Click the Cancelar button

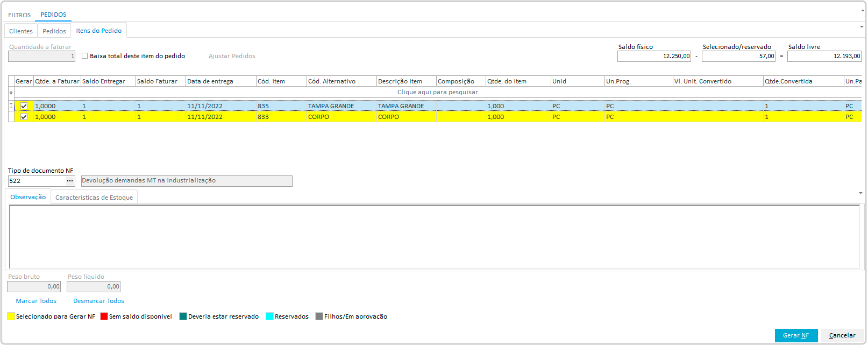point(842,335)
